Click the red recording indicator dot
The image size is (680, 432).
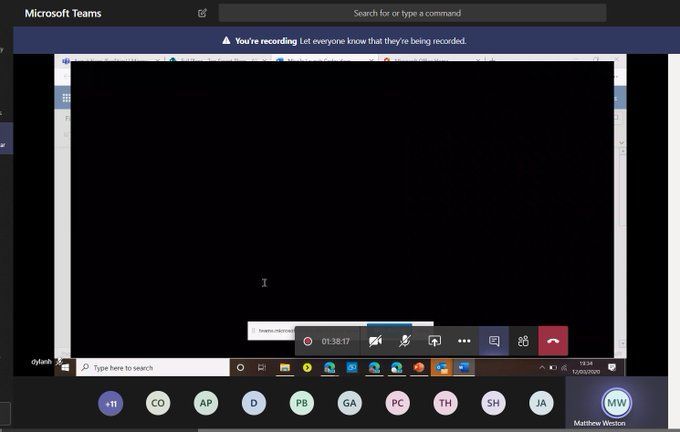coord(307,341)
